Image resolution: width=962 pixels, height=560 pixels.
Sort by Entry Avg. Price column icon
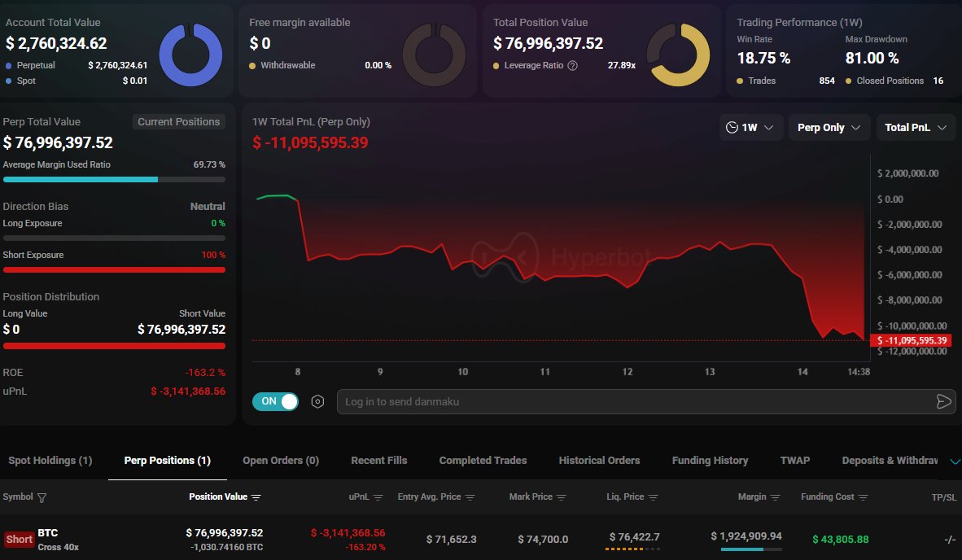[x=470, y=497]
